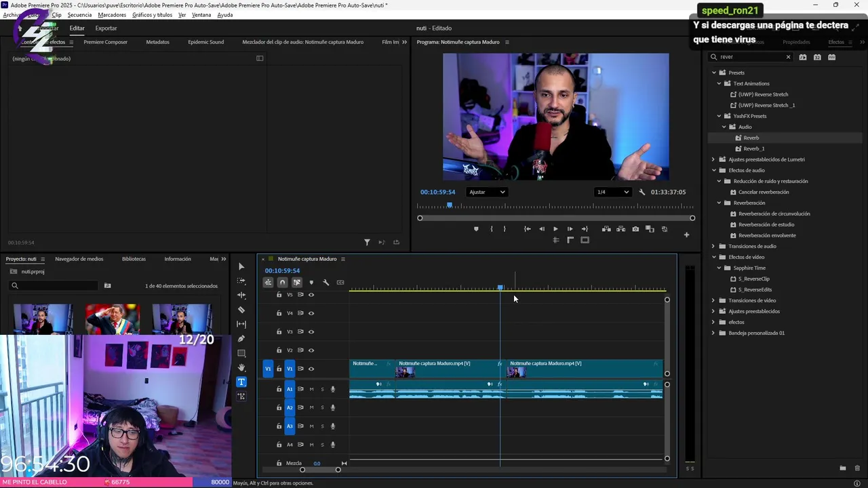Select the Slip tool
This screenshot has width=868, height=488.
[241, 324]
